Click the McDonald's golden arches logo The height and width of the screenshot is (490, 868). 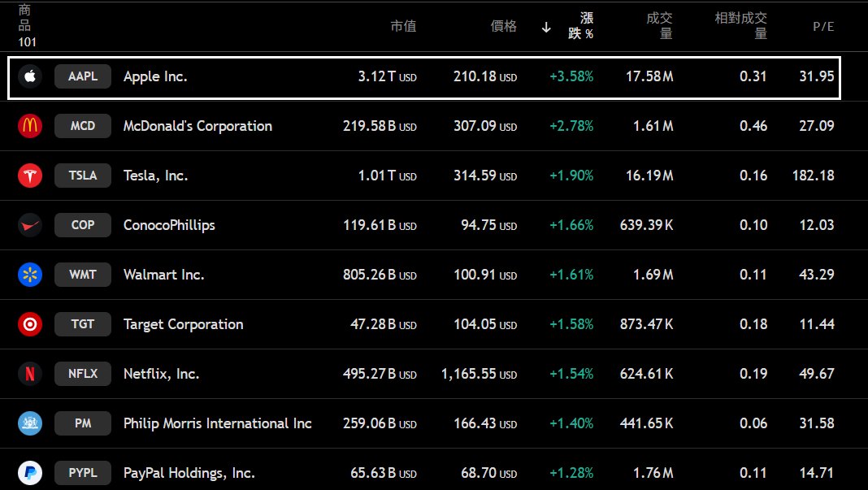pyautogui.click(x=30, y=126)
